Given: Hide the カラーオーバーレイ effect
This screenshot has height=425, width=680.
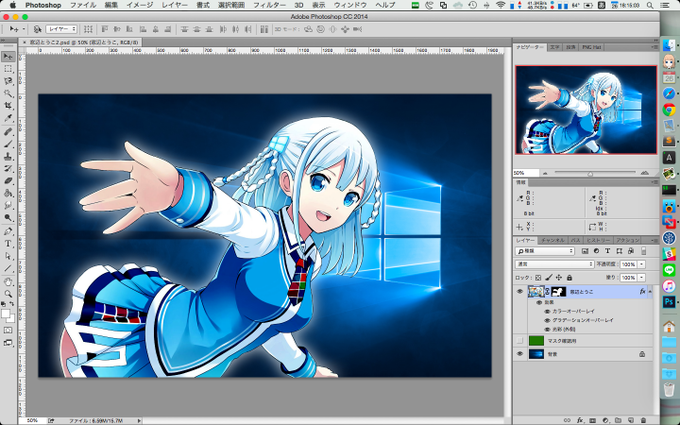Looking at the screenshot, I should click(547, 311).
